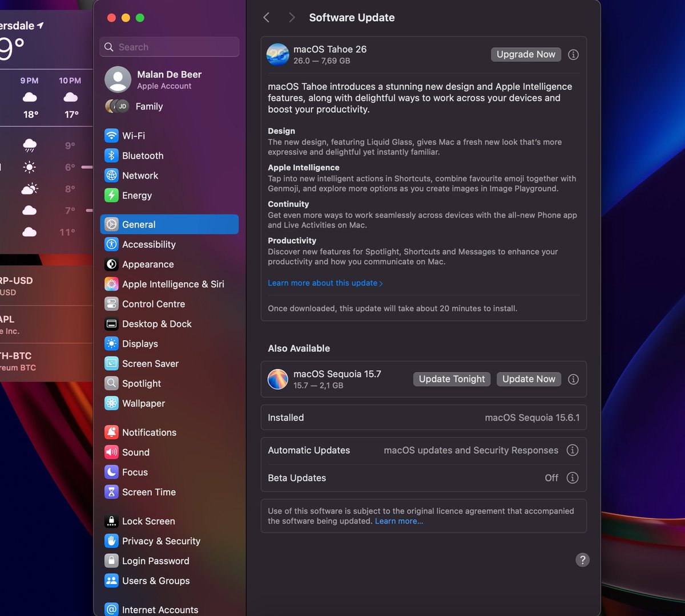Click the Search field in sidebar
This screenshot has width=685, height=616.
(x=170, y=47)
